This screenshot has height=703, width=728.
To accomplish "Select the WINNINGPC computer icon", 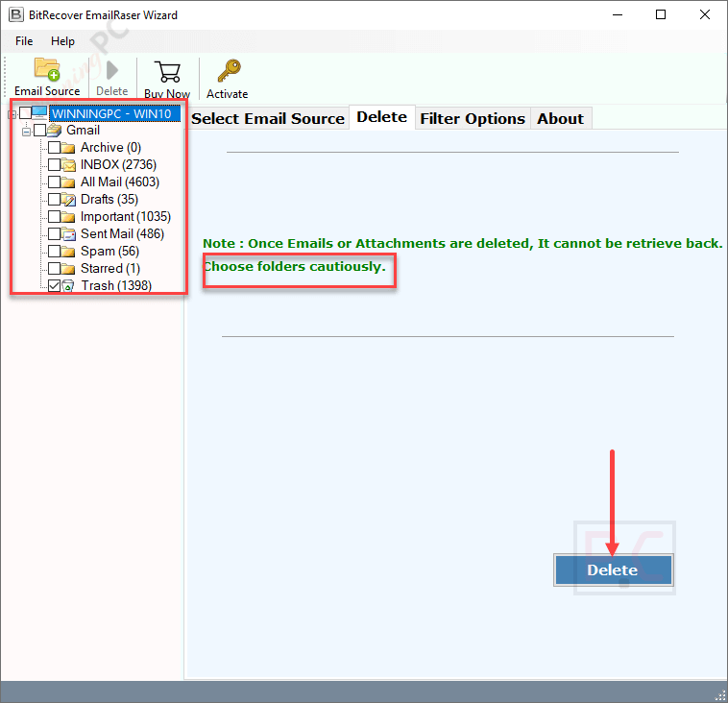I will coord(39,112).
